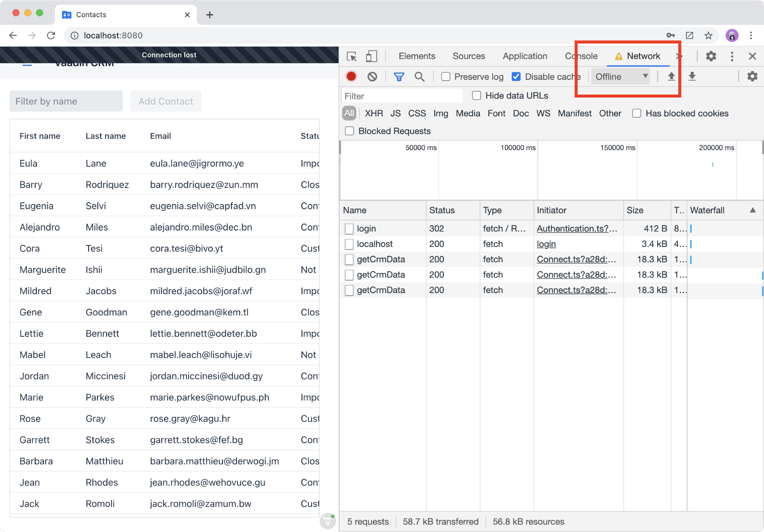Check the Hide data URLs box
Screen dimensions: 764x532
(476, 95)
